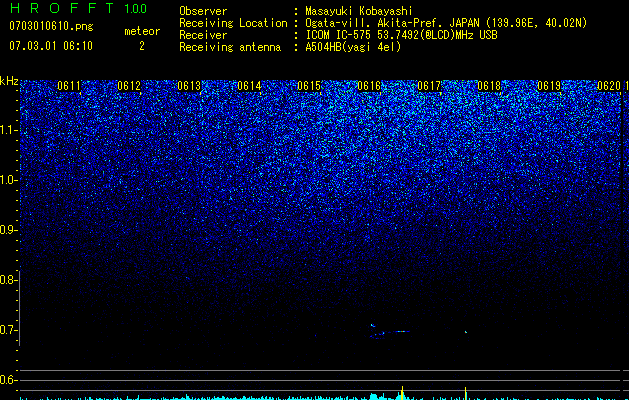Click the Receiver label
The image size is (629, 400).
tap(203, 35)
